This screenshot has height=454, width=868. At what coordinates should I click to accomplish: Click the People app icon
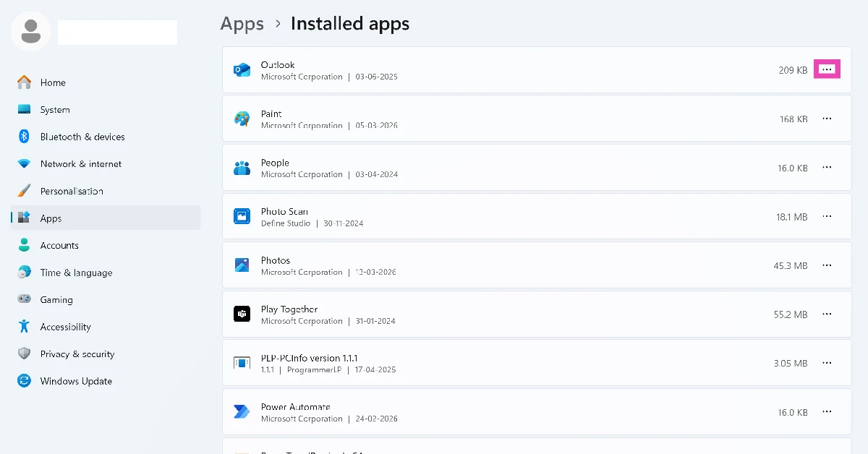(242, 168)
